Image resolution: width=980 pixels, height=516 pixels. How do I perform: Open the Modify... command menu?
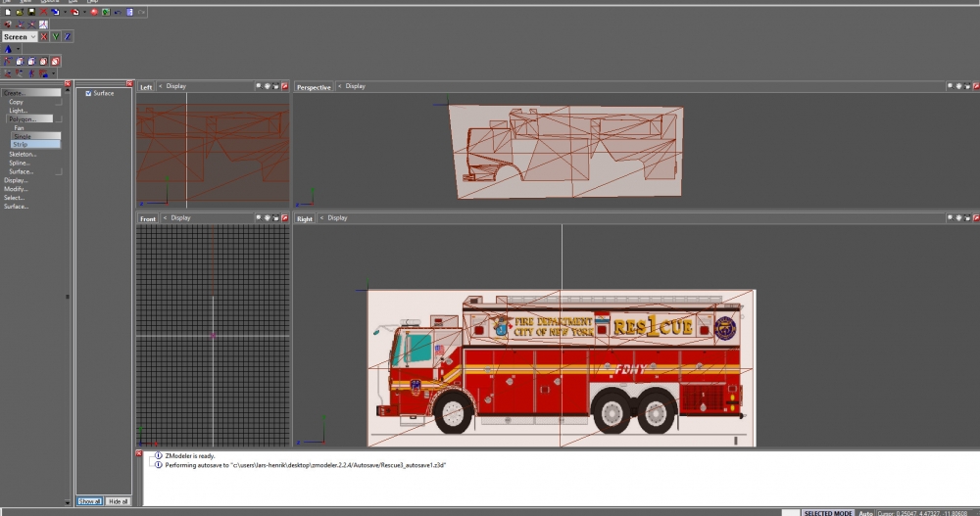(x=16, y=189)
